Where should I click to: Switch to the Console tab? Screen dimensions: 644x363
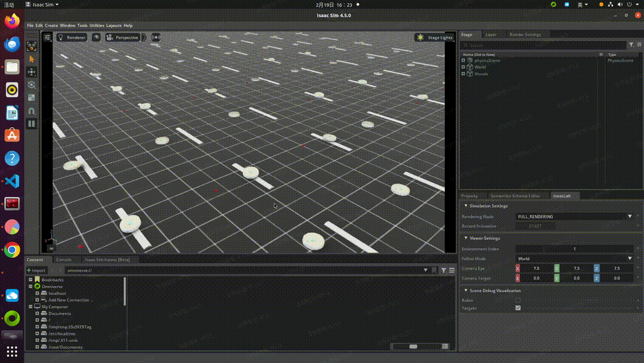[x=64, y=260]
